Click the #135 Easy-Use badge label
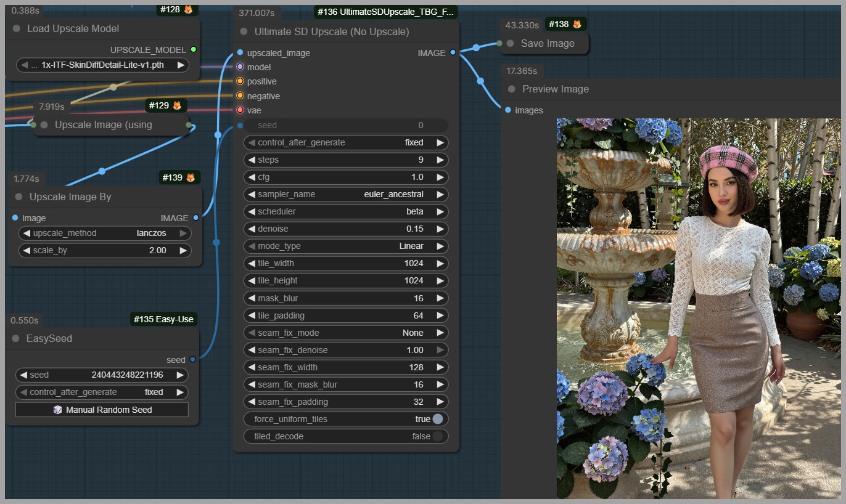Viewport: 846px width, 504px height. [163, 319]
